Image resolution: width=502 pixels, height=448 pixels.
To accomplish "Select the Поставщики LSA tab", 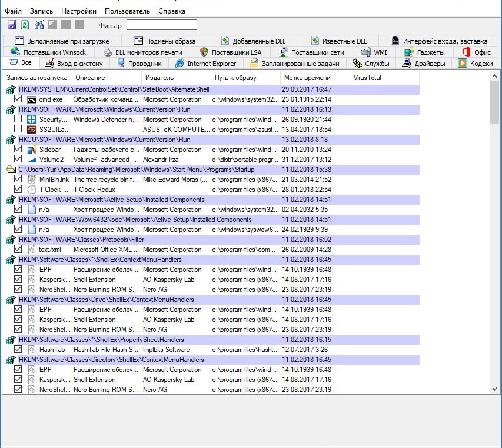I will pyautogui.click(x=231, y=52).
